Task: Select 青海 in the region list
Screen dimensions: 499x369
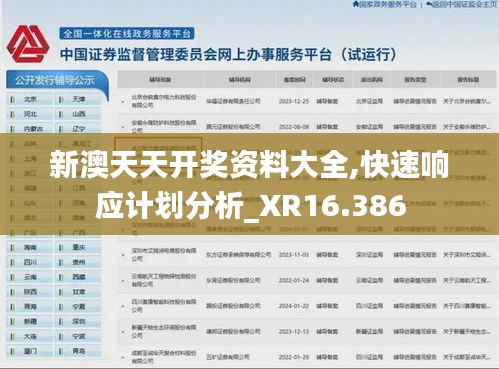Action: [x=30, y=307]
